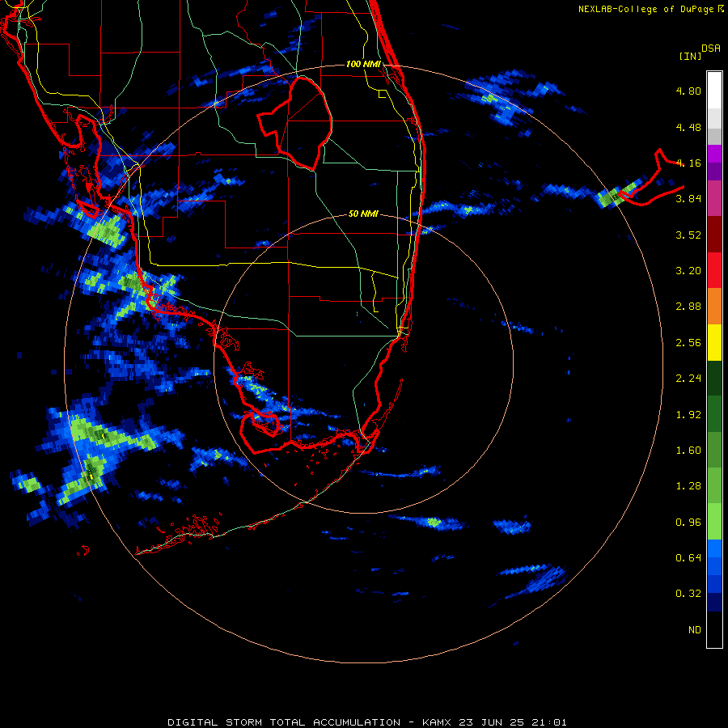
Task: Click the maroon dark red legend swatch
Action: [x=714, y=235]
